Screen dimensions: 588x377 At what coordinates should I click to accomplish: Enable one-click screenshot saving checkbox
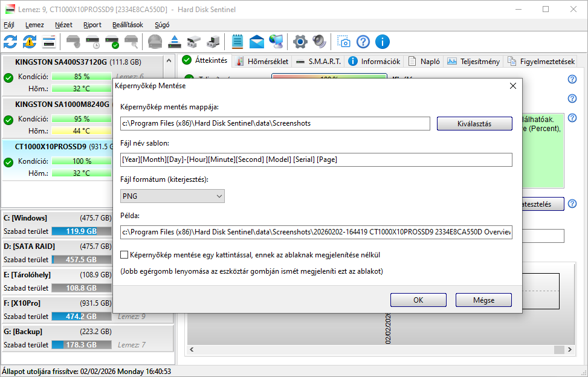click(124, 254)
